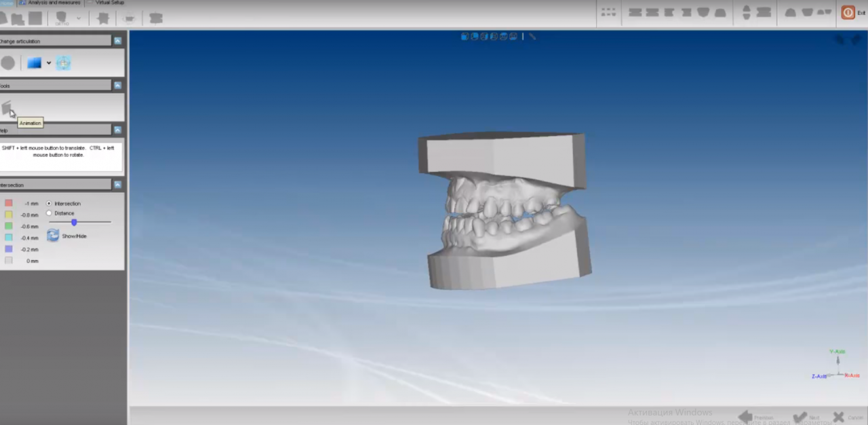Image resolution: width=868 pixels, height=425 pixels.
Task: Click the Show/Hide intersection icon
Action: pyautogui.click(x=53, y=236)
